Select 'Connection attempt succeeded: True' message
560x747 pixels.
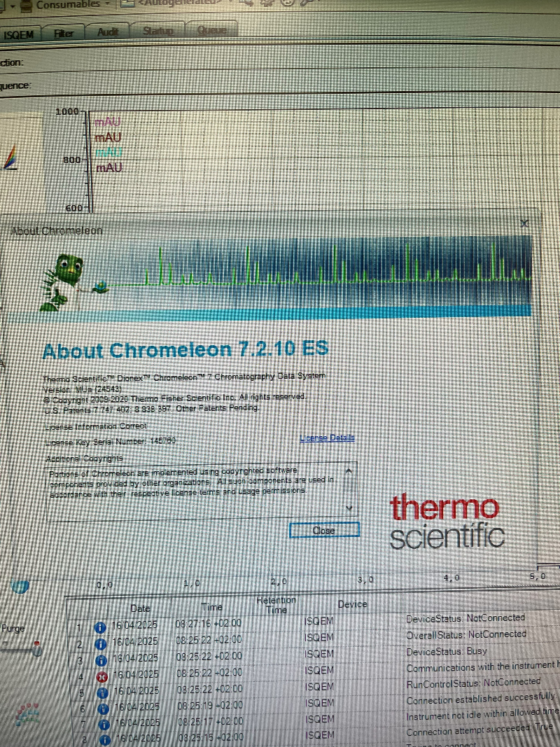click(479, 729)
